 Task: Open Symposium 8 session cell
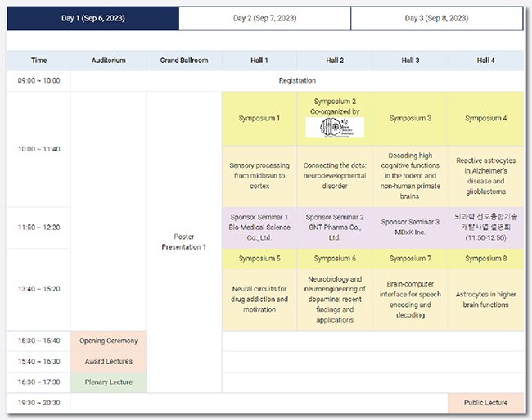(486, 259)
